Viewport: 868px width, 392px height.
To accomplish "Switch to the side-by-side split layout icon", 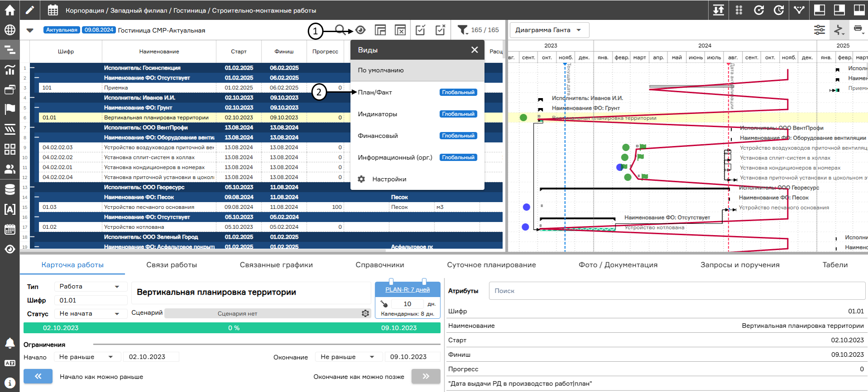I will coord(859,10).
